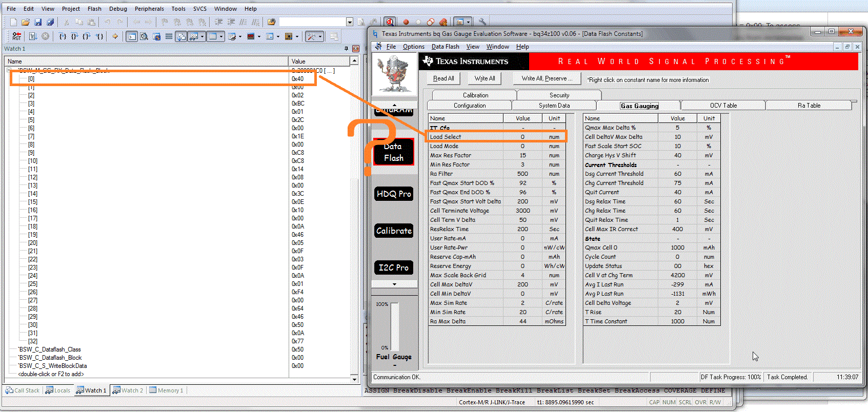
Task: Open the Peripherals menu
Action: (149, 9)
